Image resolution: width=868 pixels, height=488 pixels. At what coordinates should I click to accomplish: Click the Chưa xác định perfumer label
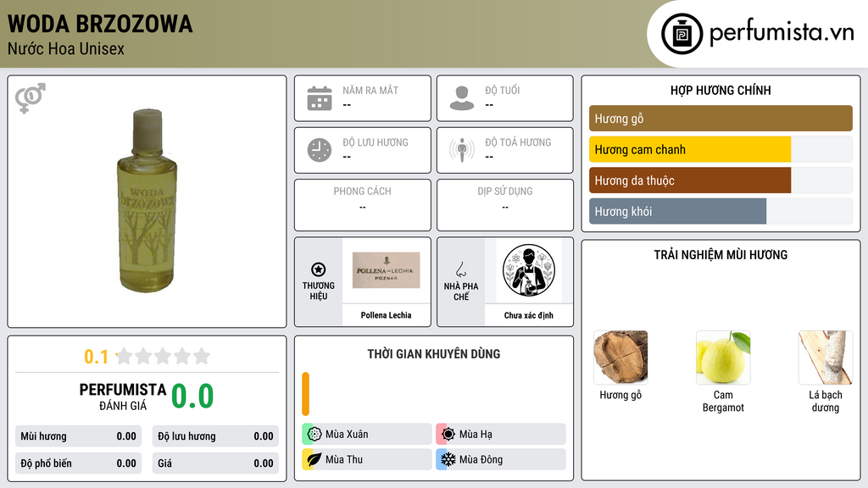(x=529, y=315)
